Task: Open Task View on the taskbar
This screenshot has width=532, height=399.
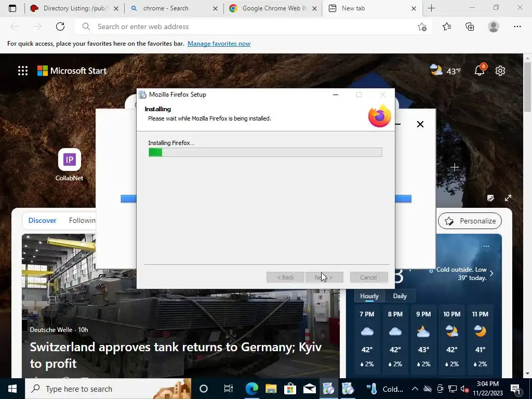Action: 229,389
